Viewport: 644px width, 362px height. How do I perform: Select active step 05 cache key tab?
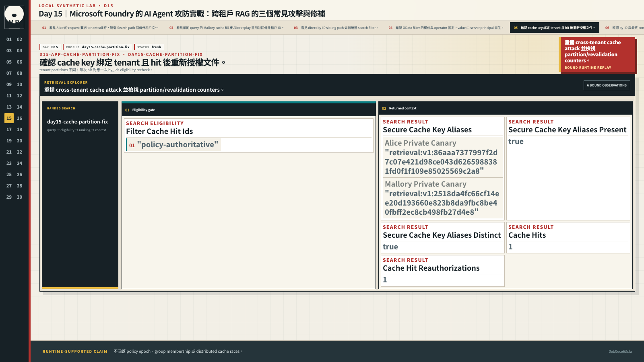[x=554, y=28]
